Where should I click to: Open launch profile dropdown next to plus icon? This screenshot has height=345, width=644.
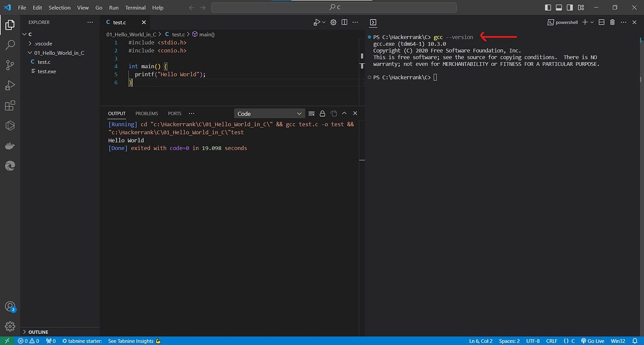[x=592, y=22]
